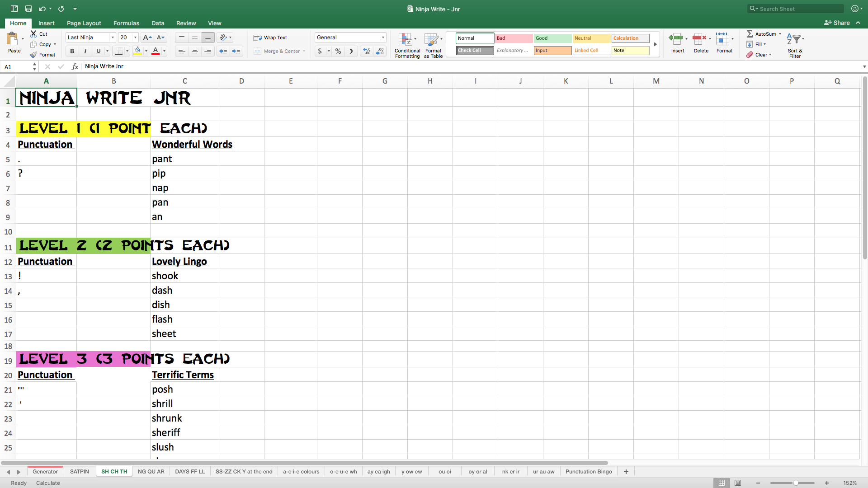Screen dimensions: 868x488
Task: Click the Format as Table icon
Action: [x=432, y=40]
